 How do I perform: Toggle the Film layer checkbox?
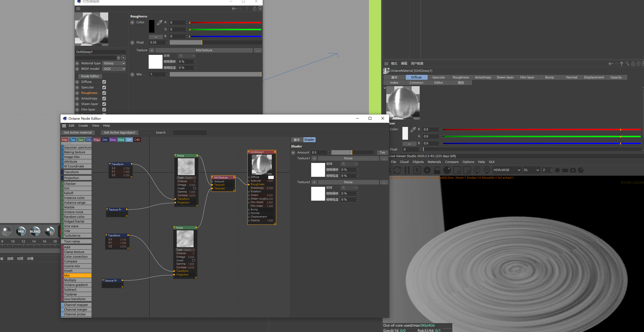(x=104, y=110)
